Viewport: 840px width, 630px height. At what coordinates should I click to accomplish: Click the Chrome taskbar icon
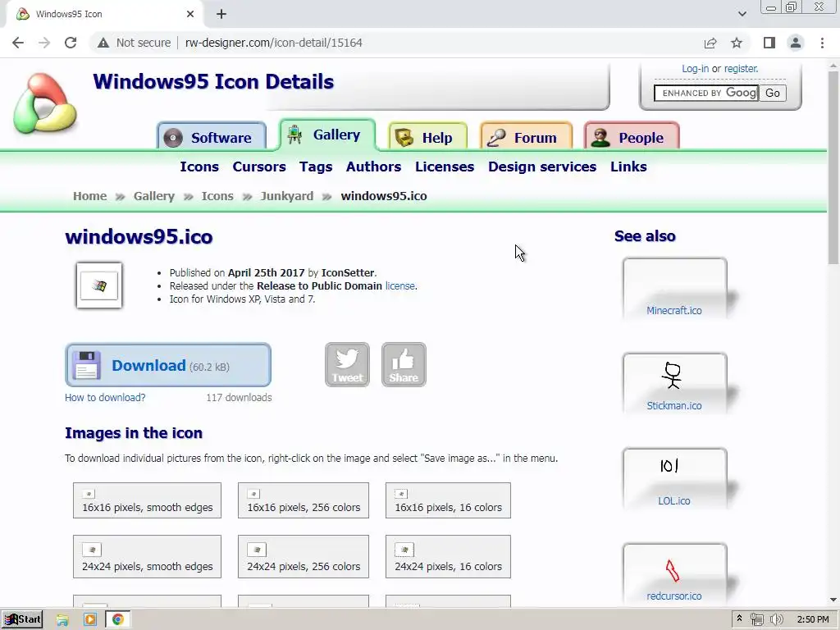[x=118, y=620]
